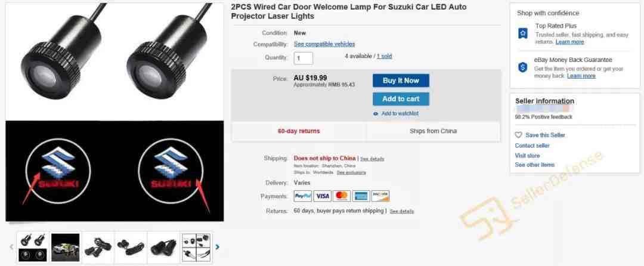Select the car photo thumbnail
644x266 pixels.
[66, 247]
